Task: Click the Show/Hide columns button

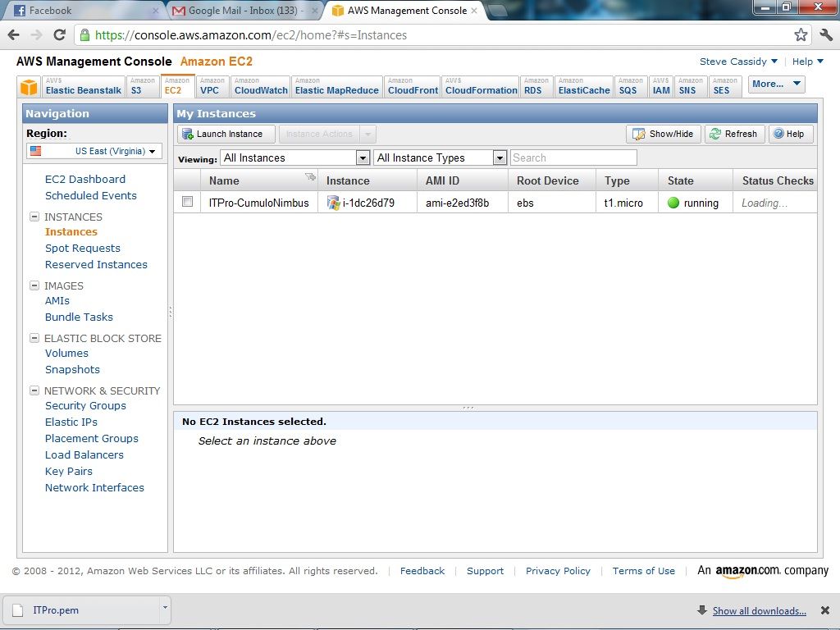Action: 663,134
